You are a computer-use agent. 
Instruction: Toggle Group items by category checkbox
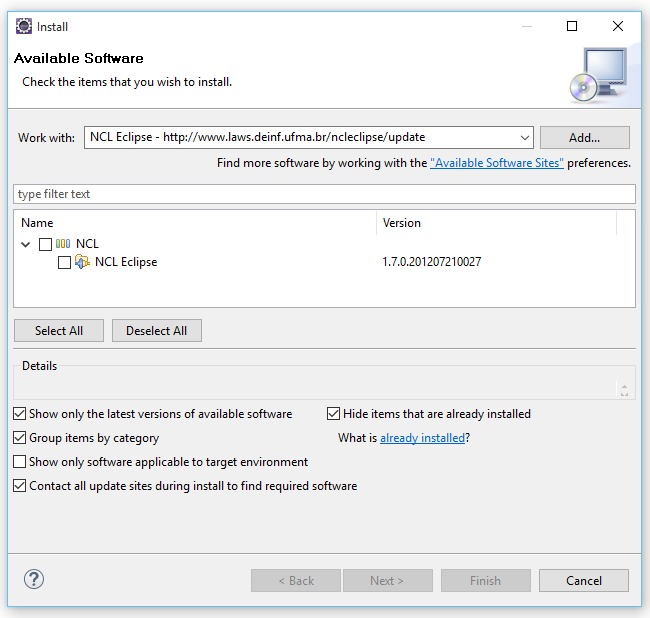19,438
